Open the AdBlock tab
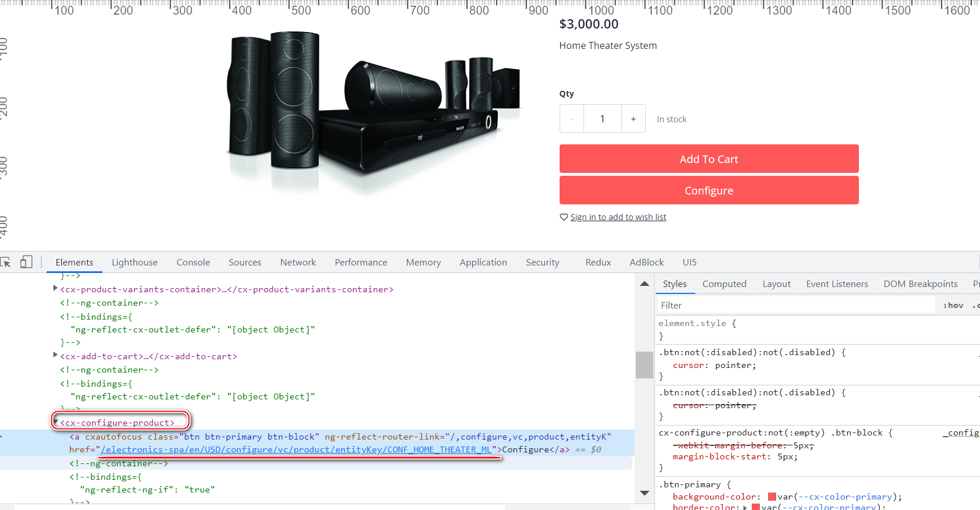This screenshot has width=980, height=510. [647, 263]
